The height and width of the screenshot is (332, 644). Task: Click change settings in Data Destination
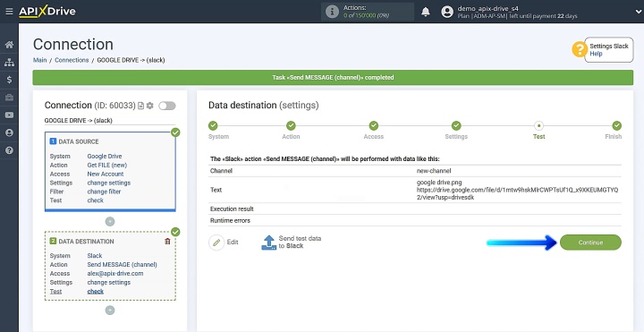click(109, 283)
